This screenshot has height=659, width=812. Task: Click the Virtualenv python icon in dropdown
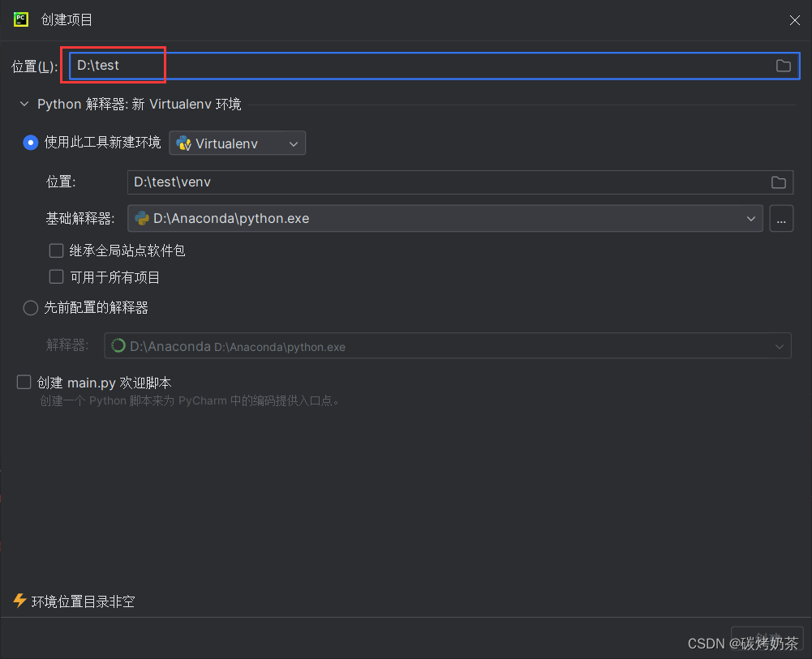coord(183,143)
